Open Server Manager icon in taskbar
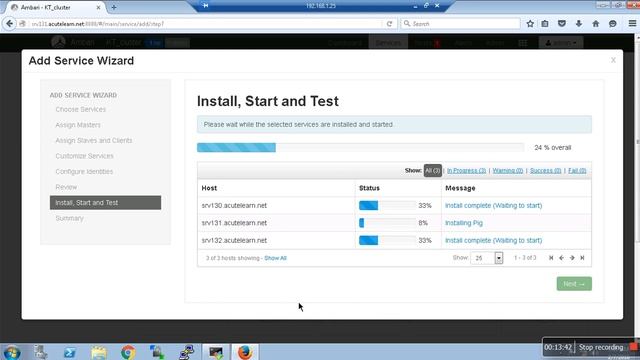Viewport: 640px width, 360px height. coord(40,352)
